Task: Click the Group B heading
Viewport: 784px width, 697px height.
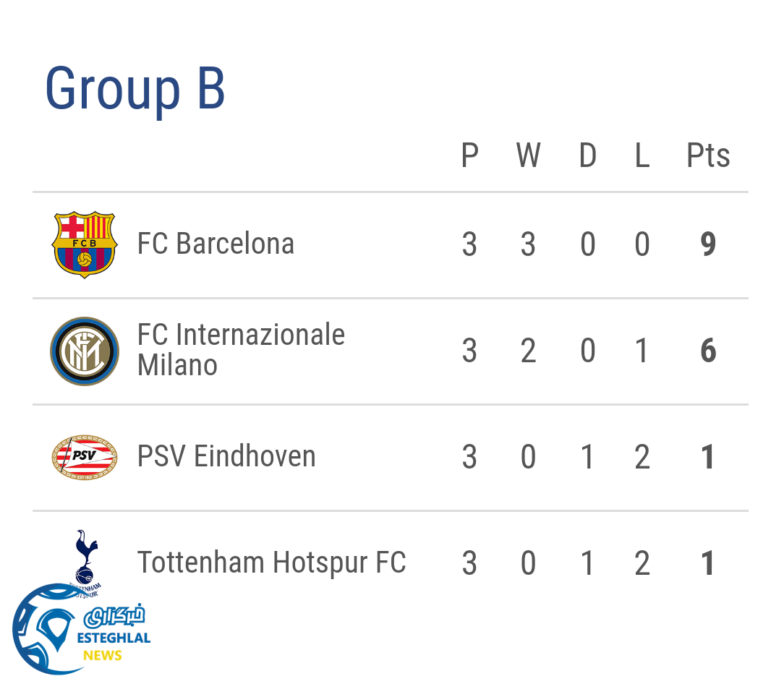Action: point(135,90)
